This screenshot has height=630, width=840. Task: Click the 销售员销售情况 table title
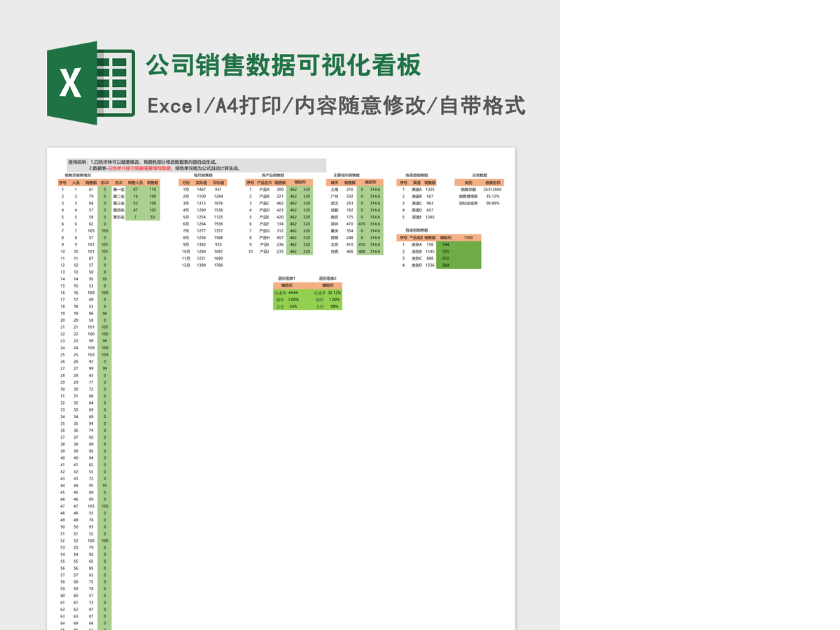click(x=78, y=175)
